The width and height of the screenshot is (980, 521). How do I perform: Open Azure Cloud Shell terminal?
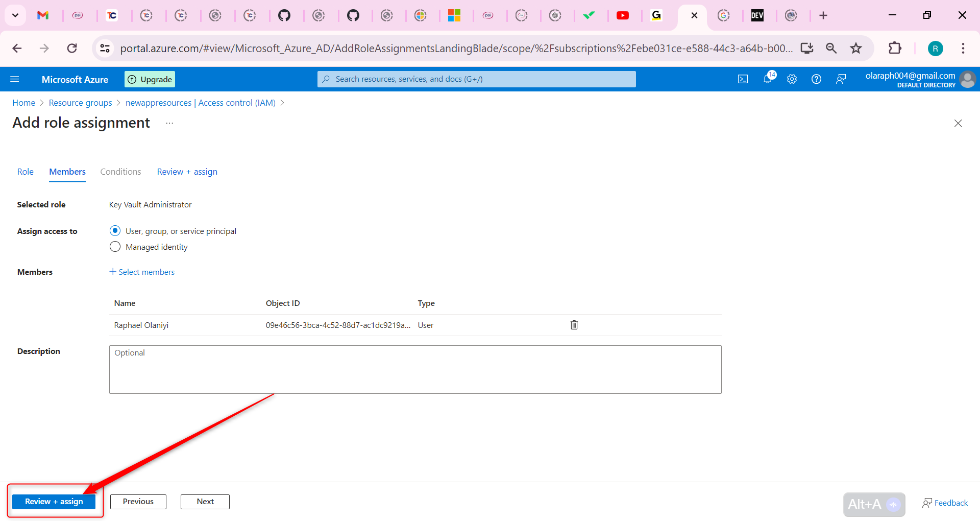coord(743,79)
